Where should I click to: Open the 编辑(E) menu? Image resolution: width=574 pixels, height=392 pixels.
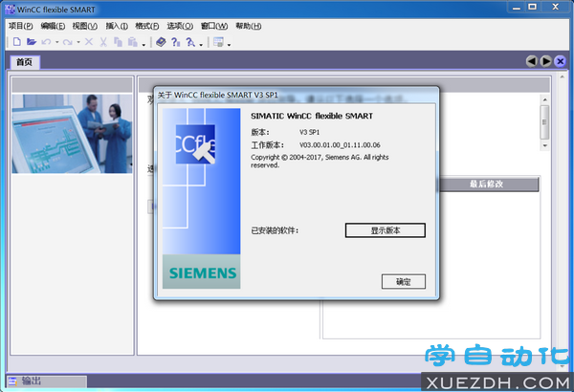pos(53,26)
